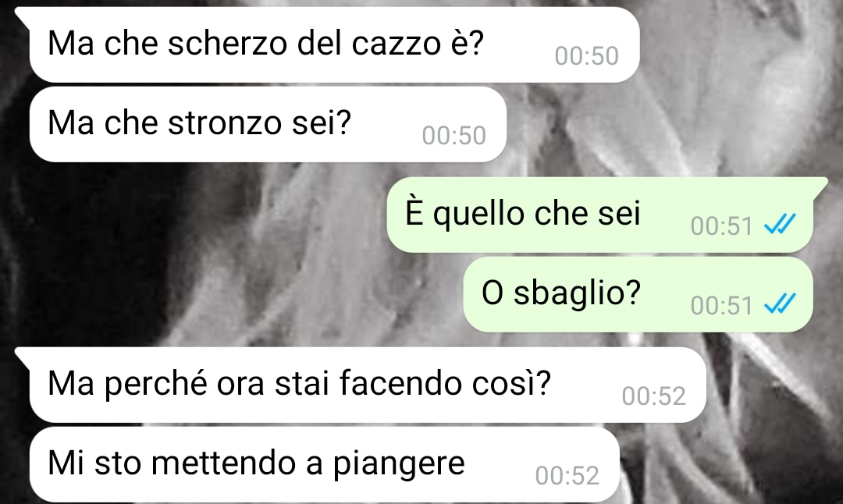Tap the 00:52 timestamp on "Mi sto mettendo a piangere"
Image resolution: width=843 pixels, height=504 pixels.
point(567,475)
